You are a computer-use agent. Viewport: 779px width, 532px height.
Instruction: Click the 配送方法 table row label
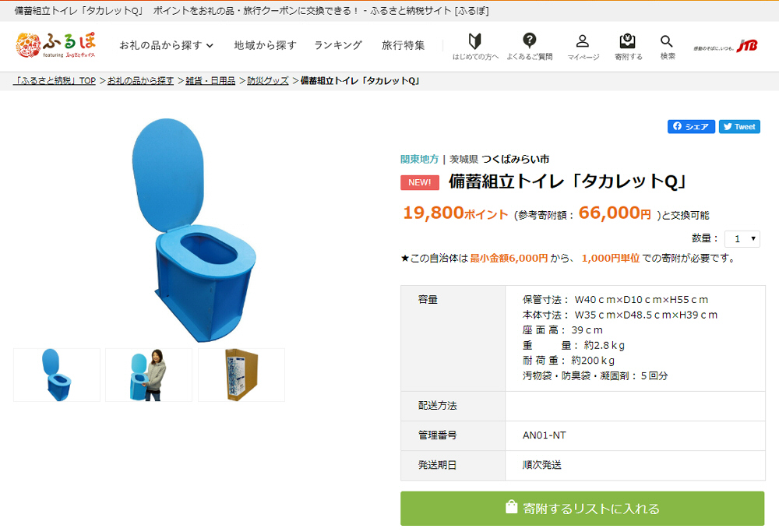click(437, 406)
